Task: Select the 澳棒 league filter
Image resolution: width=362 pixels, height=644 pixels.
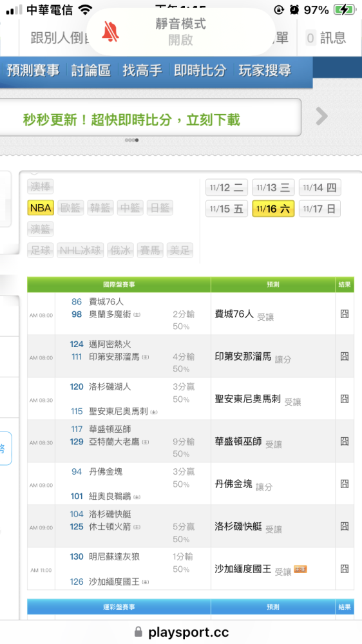Action: click(x=41, y=187)
